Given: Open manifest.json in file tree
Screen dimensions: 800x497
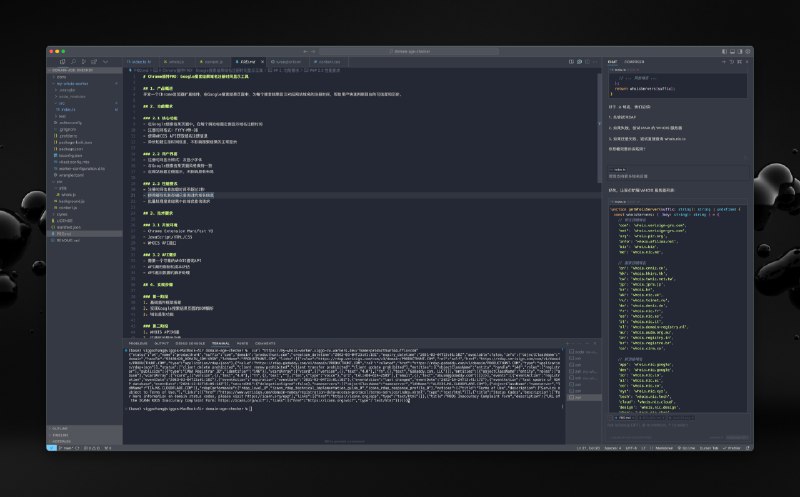Looking at the screenshot, I should 84,227.
